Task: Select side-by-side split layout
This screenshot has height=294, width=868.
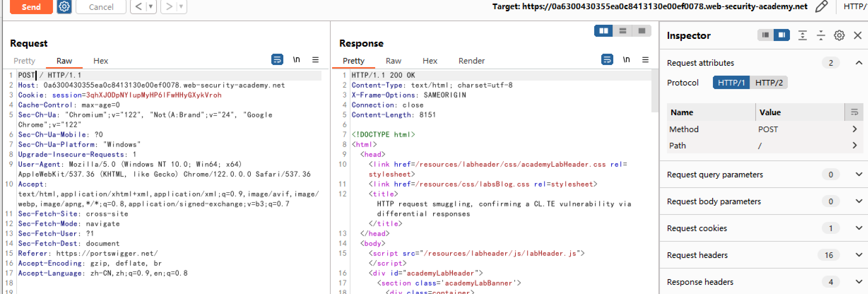Action: 604,31
